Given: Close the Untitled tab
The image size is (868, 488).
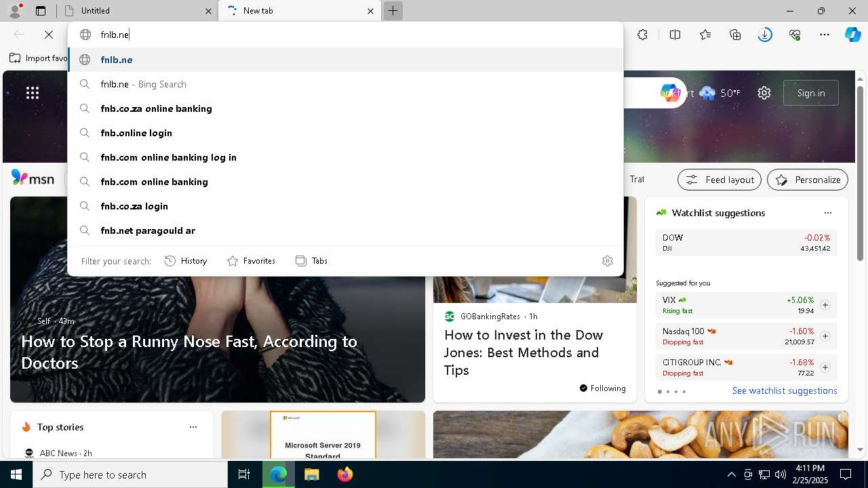Looking at the screenshot, I should (x=208, y=11).
